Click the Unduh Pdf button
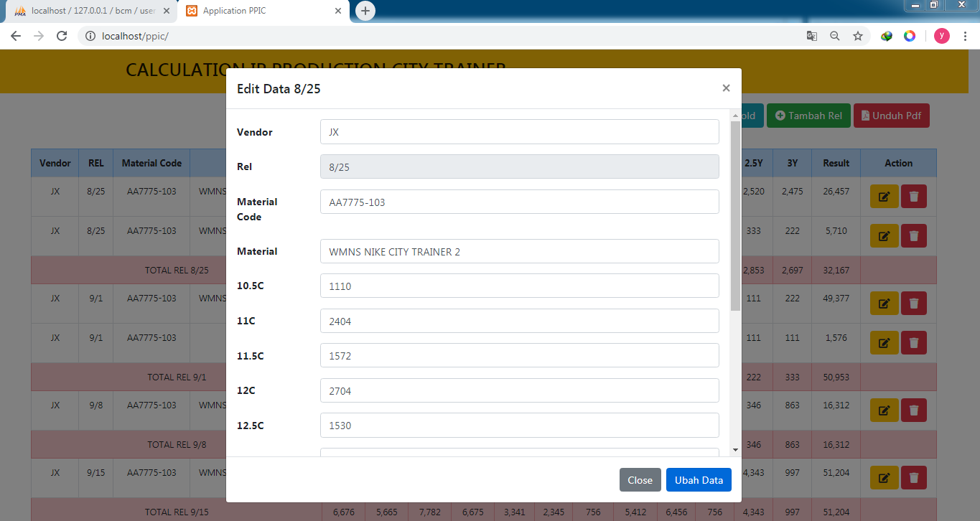This screenshot has height=521, width=980. (892, 116)
